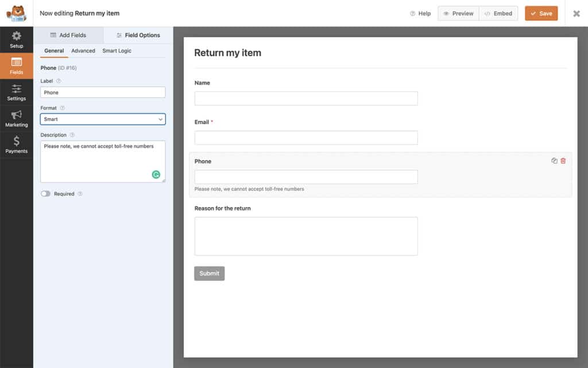Open the Payments panel
This screenshot has width=588, height=368.
click(x=17, y=145)
